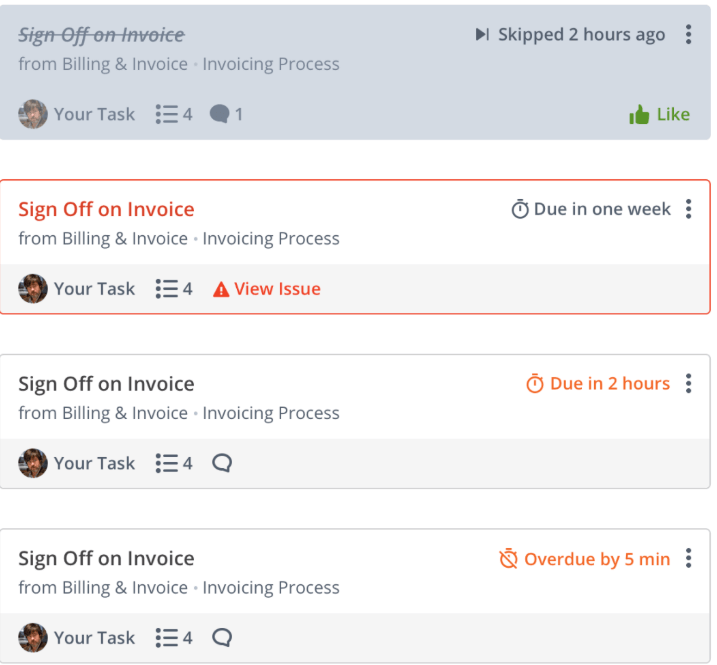Viewport: 717px width, 665px height.
Task: Open comments on the Due in 2 hours task
Action: (222, 463)
